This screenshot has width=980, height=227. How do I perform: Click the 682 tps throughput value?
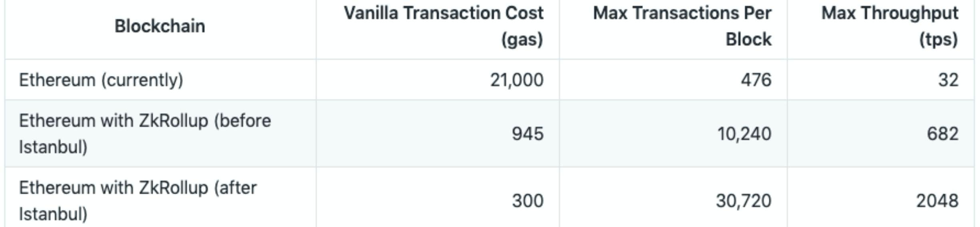click(942, 133)
